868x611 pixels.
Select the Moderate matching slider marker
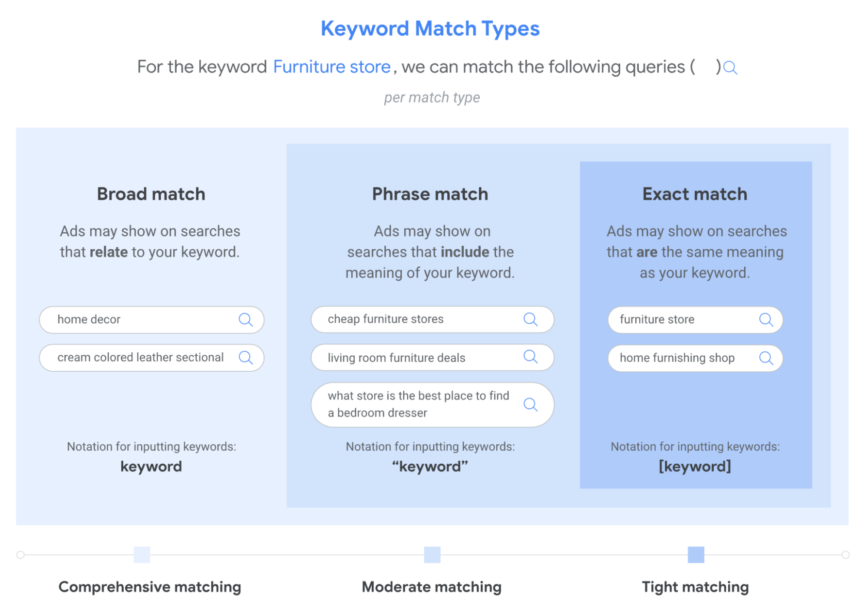(432, 555)
